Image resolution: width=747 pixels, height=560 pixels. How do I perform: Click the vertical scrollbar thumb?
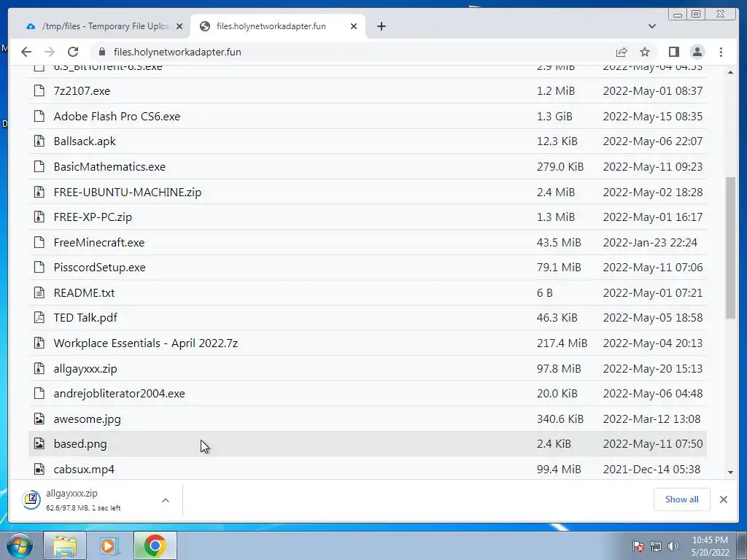[x=730, y=248]
